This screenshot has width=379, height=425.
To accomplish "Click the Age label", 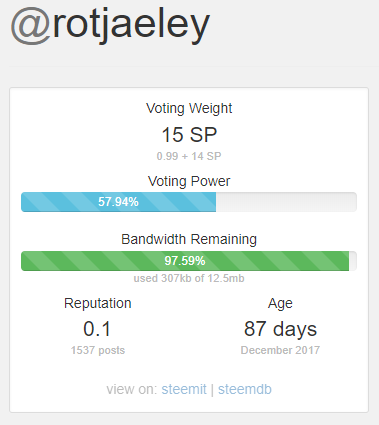I will (280, 304).
